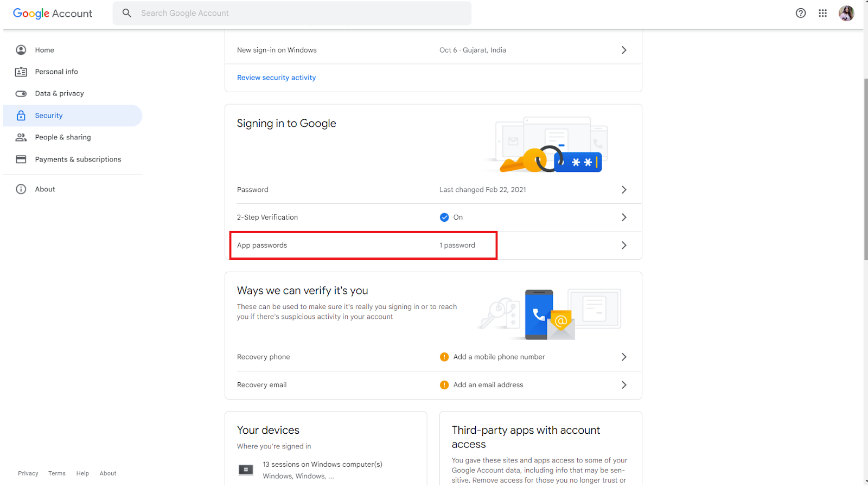Open the Terms footer link
868x488 pixels.
click(57, 473)
